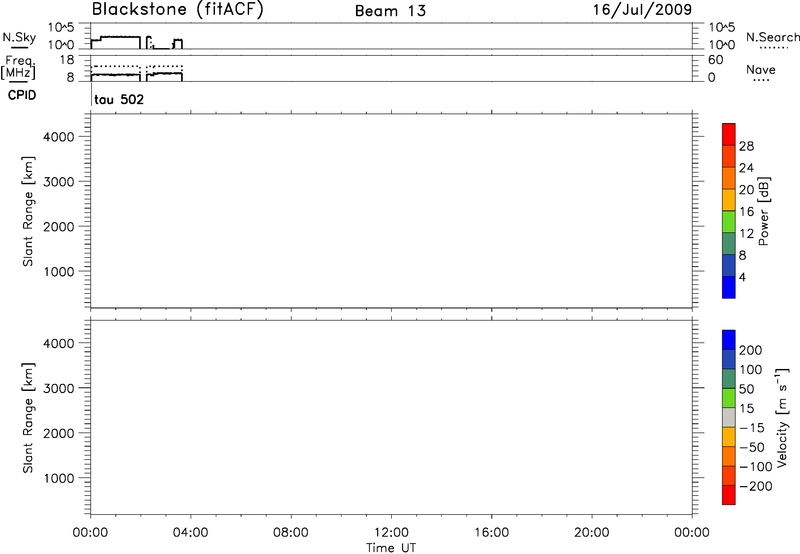Click the -200 tick label on the velocity bar

756,486
